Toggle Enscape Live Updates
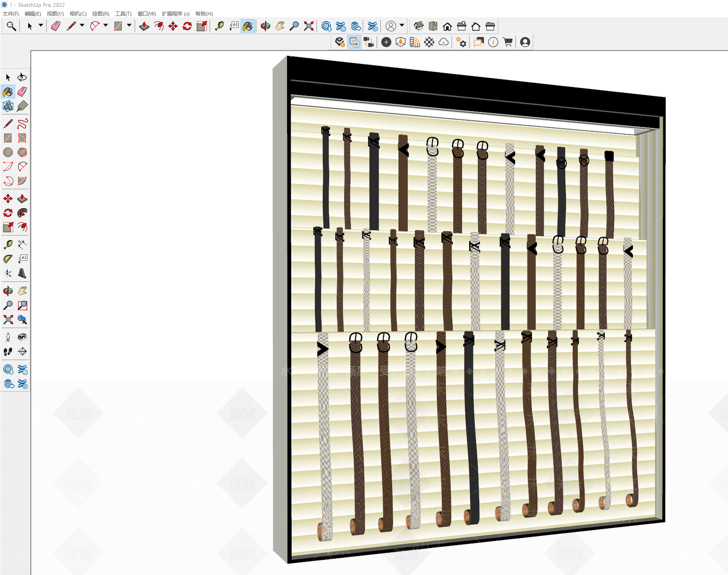This screenshot has height=575, width=728. tap(354, 42)
